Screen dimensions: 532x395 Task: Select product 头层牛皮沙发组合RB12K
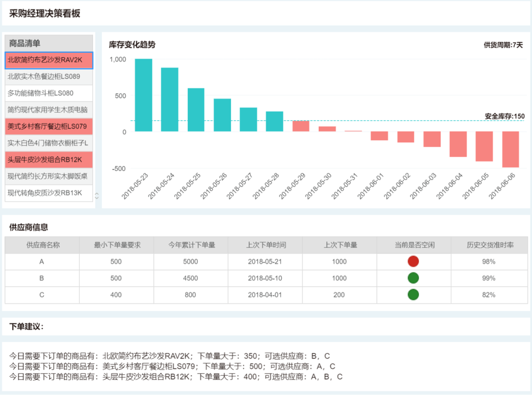click(x=48, y=160)
